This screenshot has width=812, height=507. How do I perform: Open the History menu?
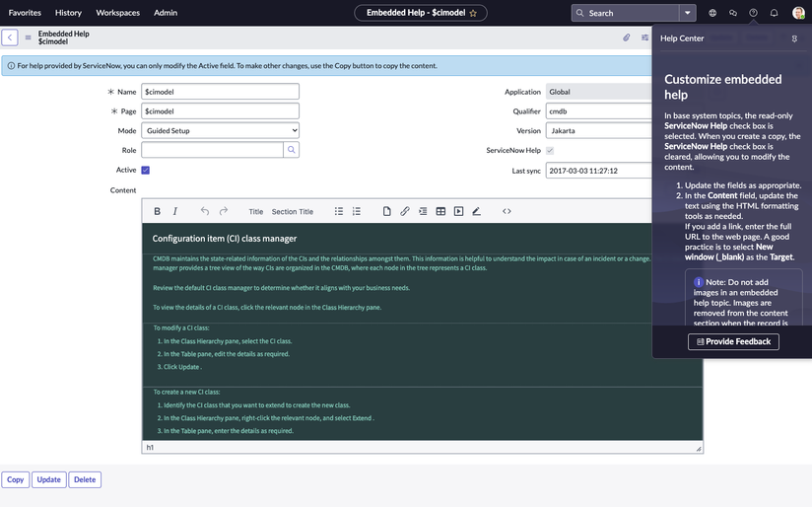[x=68, y=13]
